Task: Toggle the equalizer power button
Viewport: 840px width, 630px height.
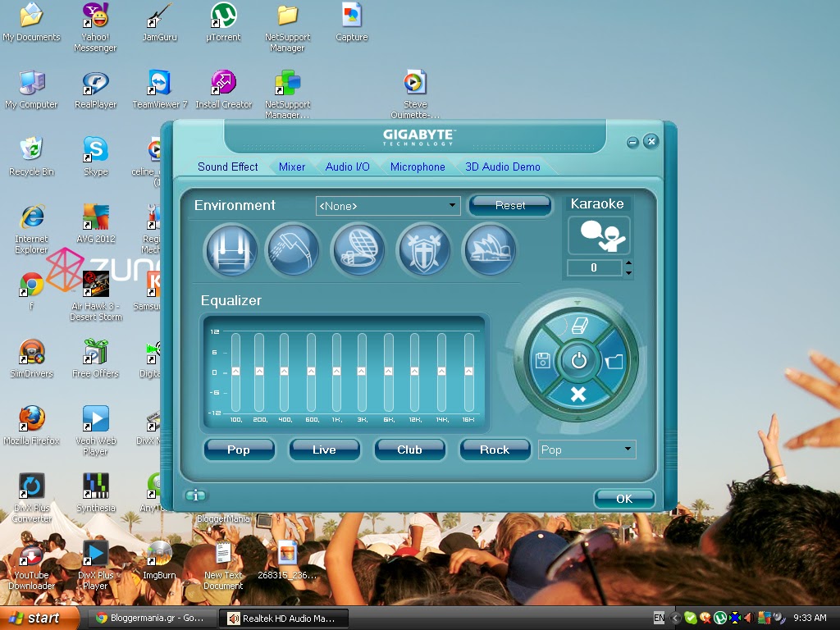Action: 578,361
